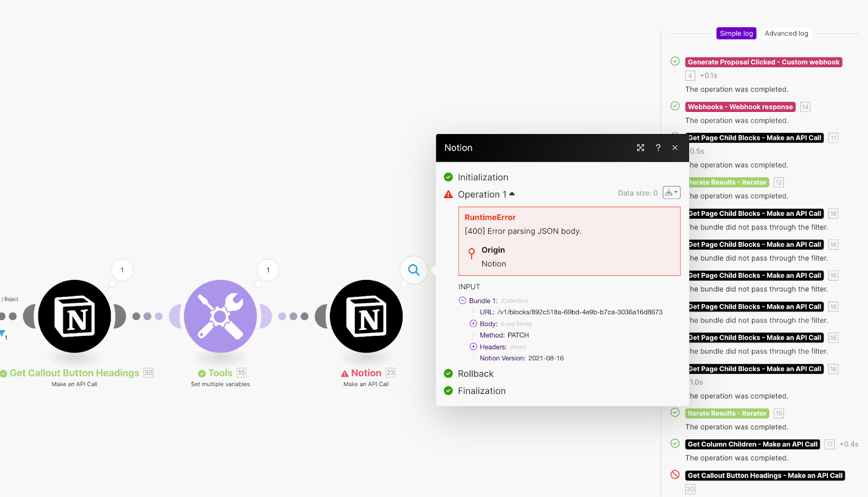Click the filter icon near Reject
The width and height of the screenshot is (868, 497).
[3, 334]
